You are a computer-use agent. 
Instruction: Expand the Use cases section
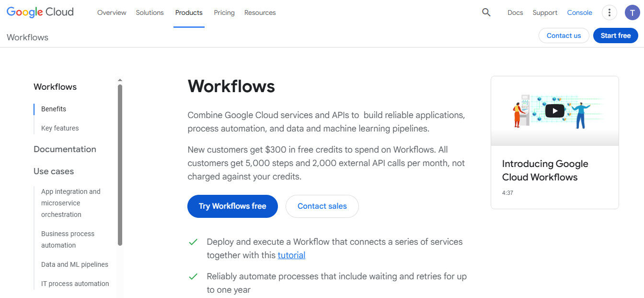pyautogui.click(x=54, y=171)
